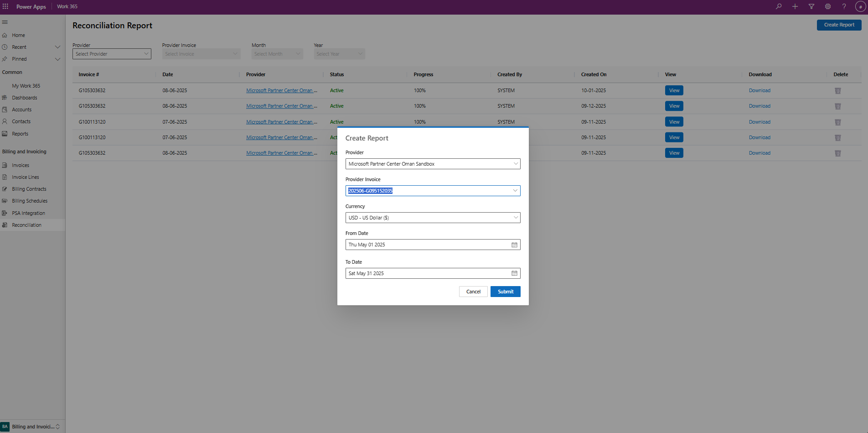Click the Invoice # column header
The height and width of the screenshot is (433, 868).
pos(89,74)
